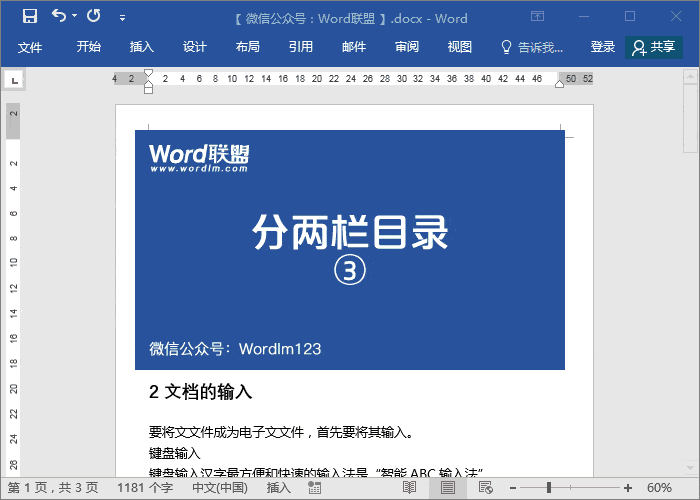Click the line '键盘输入'
This screenshot has height=500, width=700.
[175, 453]
